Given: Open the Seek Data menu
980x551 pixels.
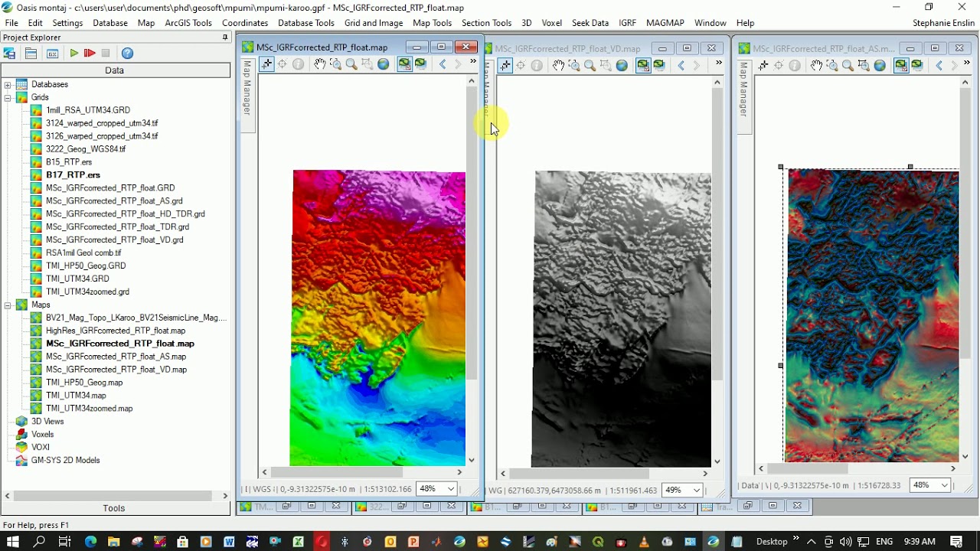Looking at the screenshot, I should [590, 23].
